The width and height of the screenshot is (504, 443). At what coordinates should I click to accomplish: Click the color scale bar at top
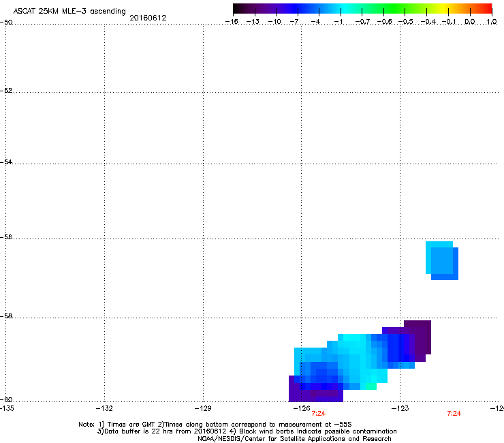click(362, 8)
